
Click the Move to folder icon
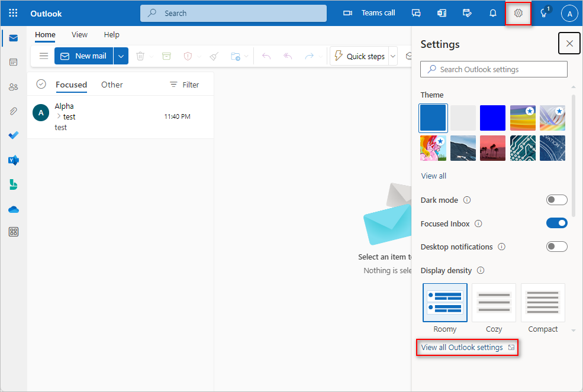point(236,56)
